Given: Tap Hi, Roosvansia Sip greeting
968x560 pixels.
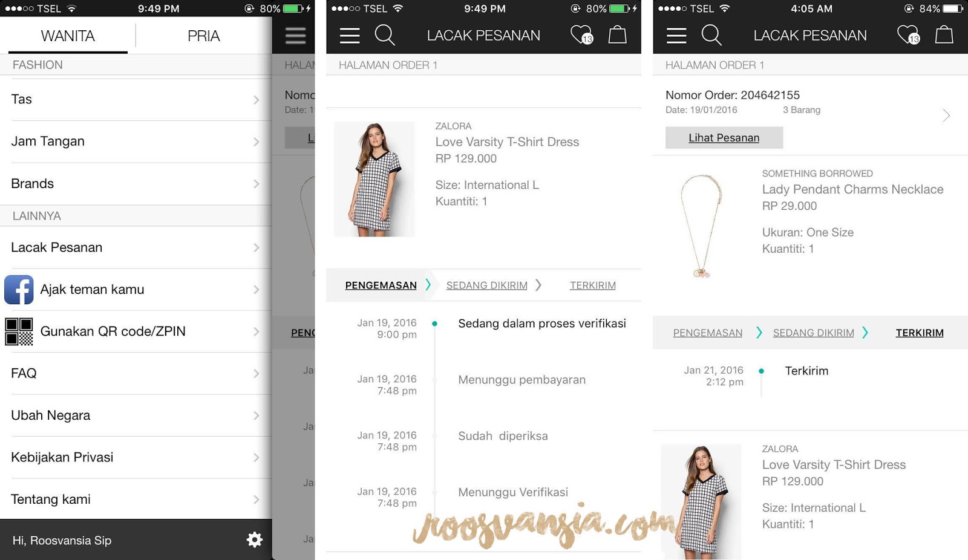Looking at the screenshot, I should [x=62, y=541].
